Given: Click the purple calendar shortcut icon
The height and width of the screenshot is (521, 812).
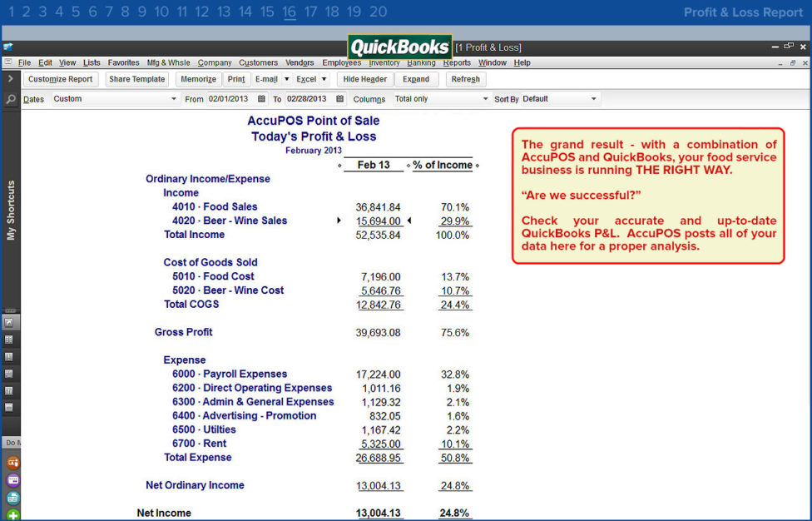Looking at the screenshot, I should pyautogui.click(x=13, y=480).
